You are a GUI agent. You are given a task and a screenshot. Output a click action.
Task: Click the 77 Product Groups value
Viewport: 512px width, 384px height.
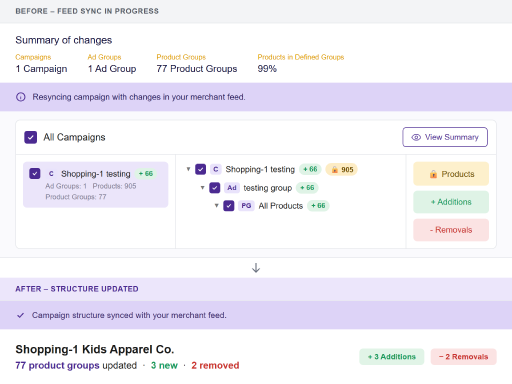[x=197, y=69]
